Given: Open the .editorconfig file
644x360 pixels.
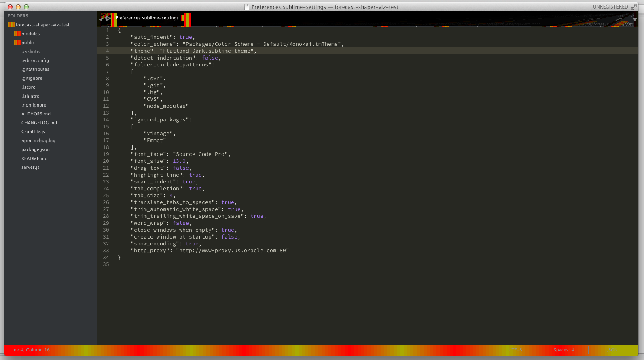Looking at the screenshot, I should pos(35,60).
